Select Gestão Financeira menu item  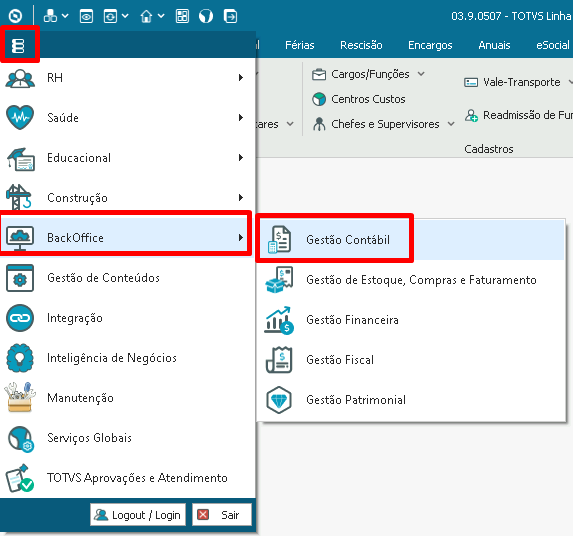[411, 320]
